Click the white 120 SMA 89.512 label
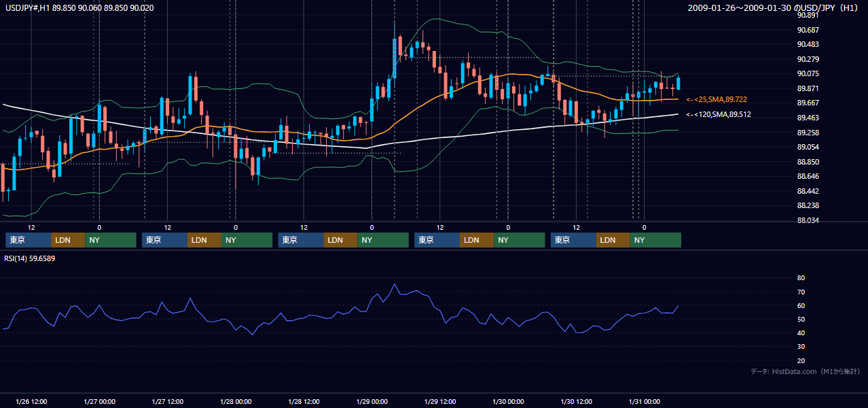 pos(719,114)
